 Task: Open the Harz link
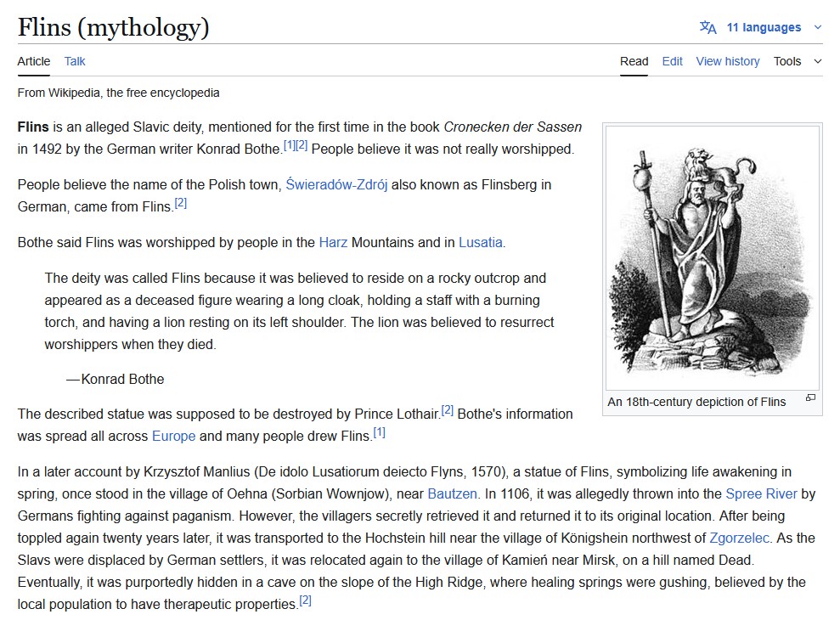(x=333, y=243)
